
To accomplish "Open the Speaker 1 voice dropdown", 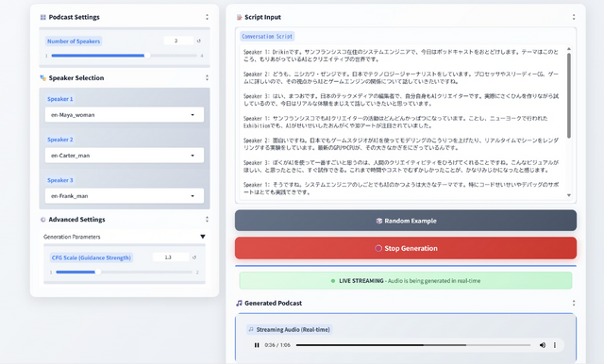I will [125, 115].
